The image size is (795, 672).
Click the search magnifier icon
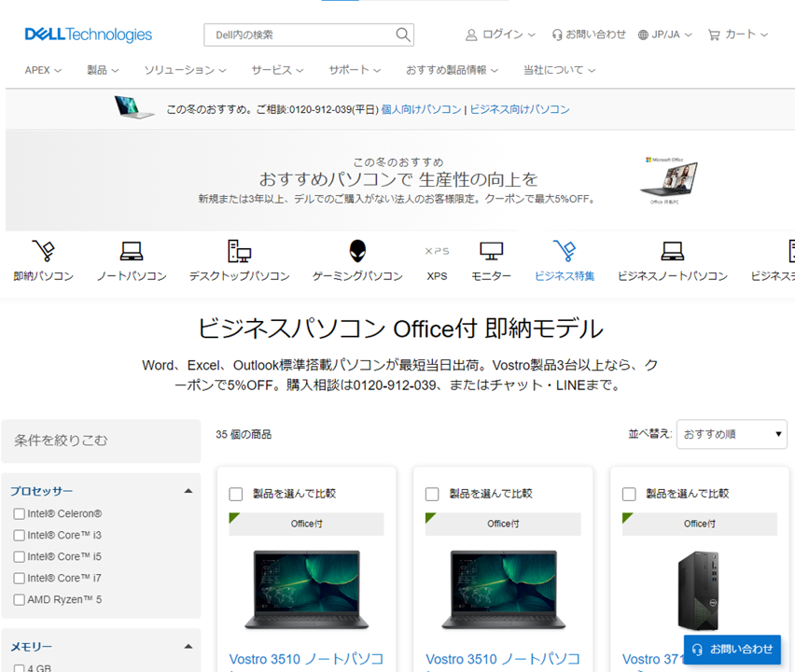coord(402,35)
